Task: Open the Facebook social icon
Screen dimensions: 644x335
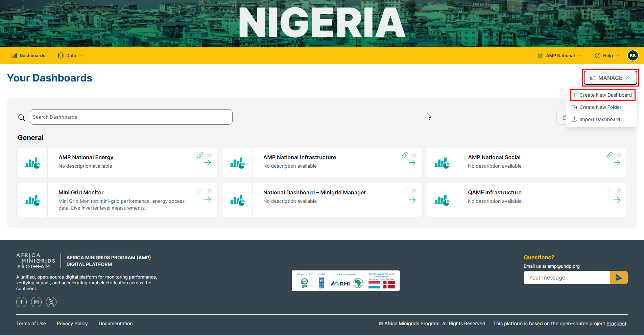Action: tap(21, 302)
